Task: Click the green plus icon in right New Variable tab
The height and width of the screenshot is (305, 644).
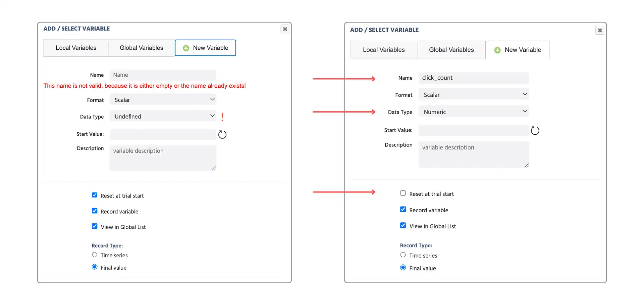Action: pyautogui.click(x=497, y=50)
